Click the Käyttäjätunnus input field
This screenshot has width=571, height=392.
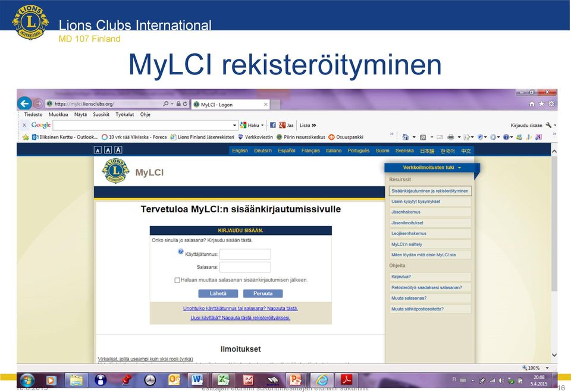pos(245,254)
